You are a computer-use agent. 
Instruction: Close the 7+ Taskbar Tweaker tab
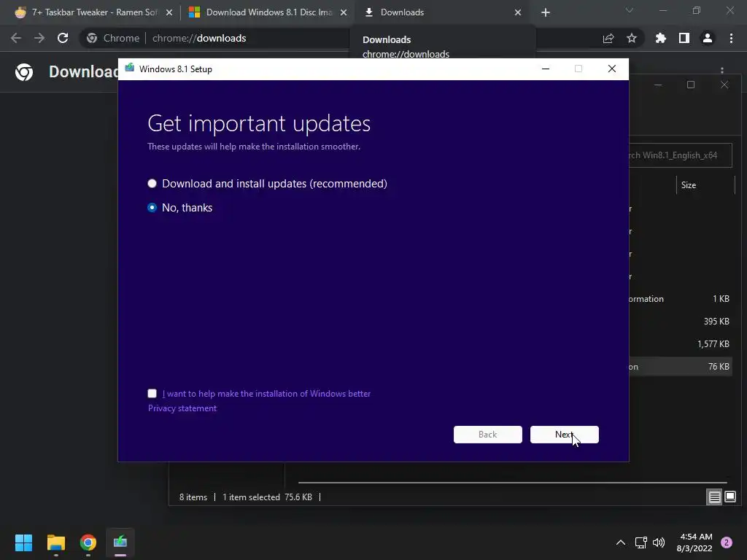coord(169,13)
